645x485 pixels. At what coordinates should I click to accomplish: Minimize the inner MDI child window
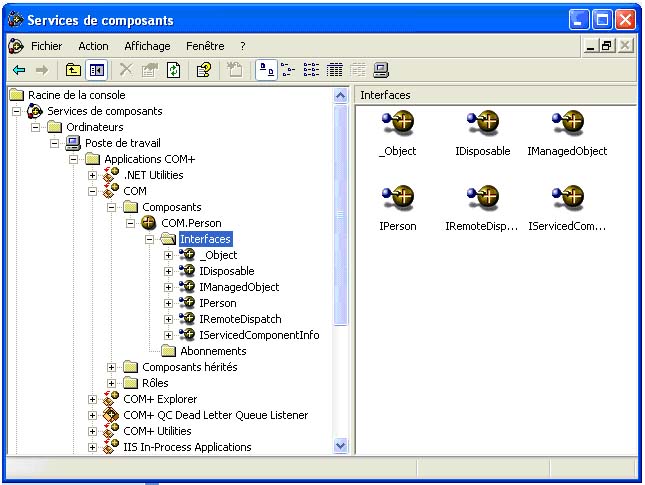591,46
